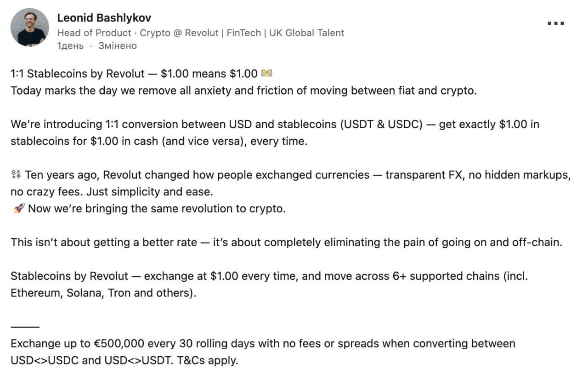Click "UK Global Talent" in the author headline

(306, 33)
